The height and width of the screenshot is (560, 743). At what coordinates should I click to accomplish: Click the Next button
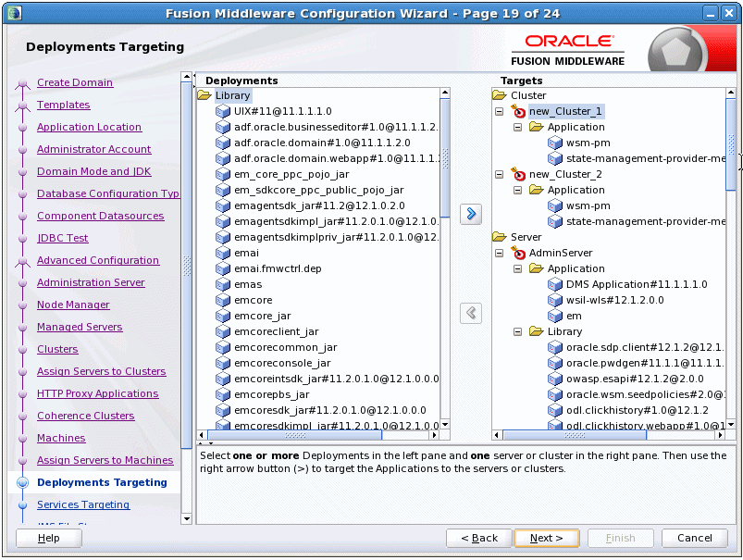click(546, 538)
